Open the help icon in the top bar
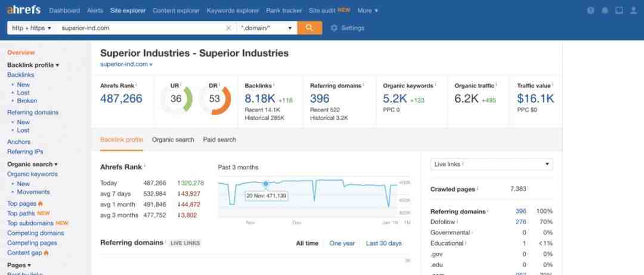This screenshot has width=644, height=275. [590, 11]
